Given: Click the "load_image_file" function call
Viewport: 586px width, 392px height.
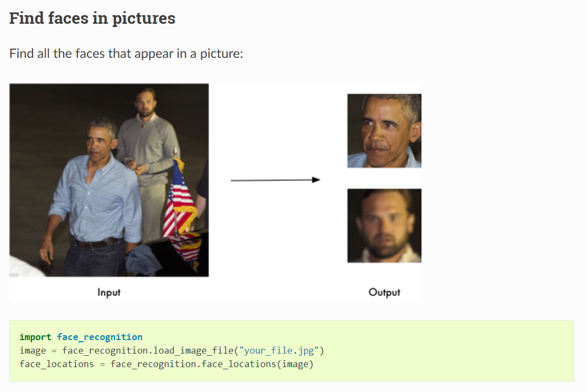Looking at the screenshot, I should [194, 350].
